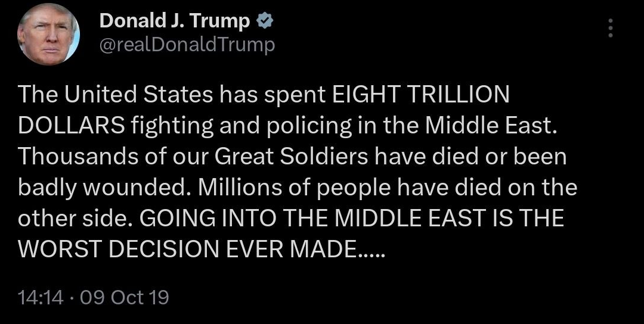
Task: Open the @realDonaldTrump handle link
Action: (187, 44)
